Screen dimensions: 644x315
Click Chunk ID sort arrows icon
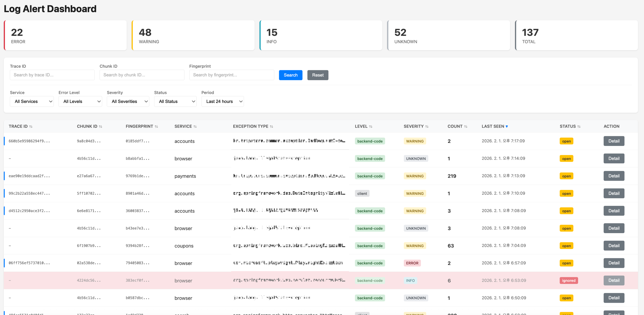(x=100, y=127)
